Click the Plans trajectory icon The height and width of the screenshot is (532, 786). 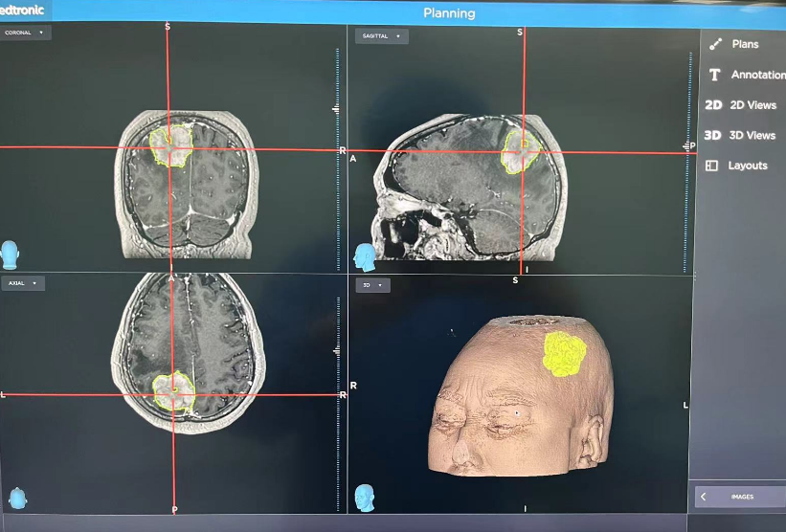coord(714,44)
